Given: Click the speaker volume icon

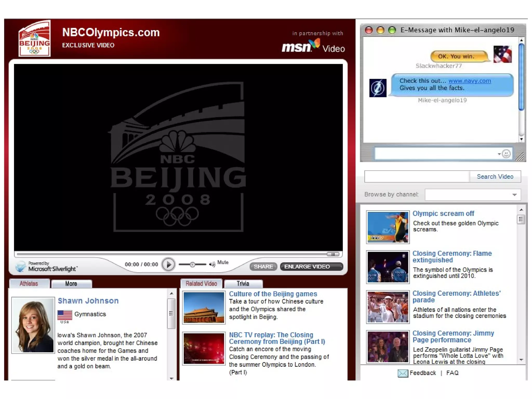Looking at the screenshot, I should pyautogui.click(x=212, y=264).
